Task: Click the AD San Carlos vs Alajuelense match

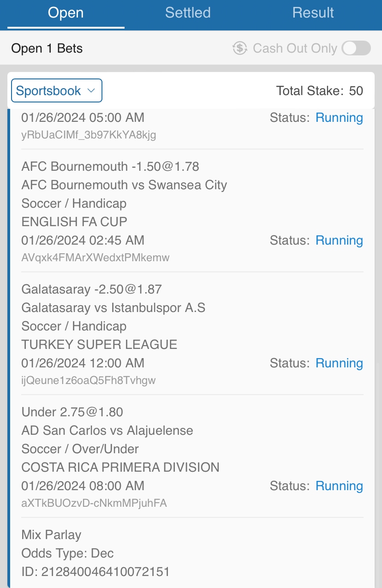Action: (107, 431)
